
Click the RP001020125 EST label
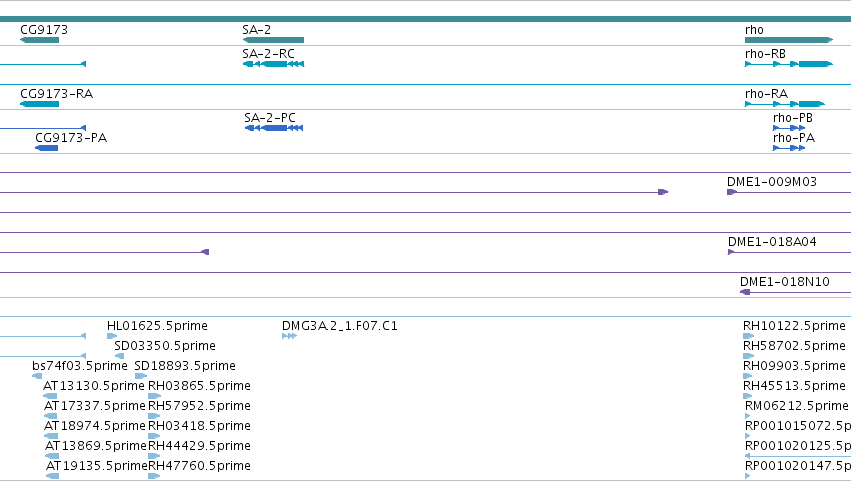(798, 446)
